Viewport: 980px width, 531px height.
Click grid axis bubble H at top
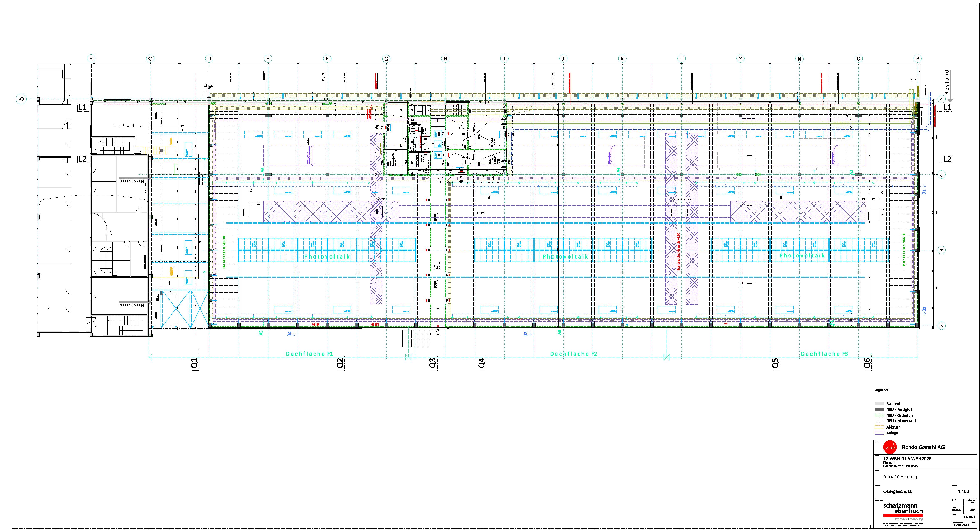tap(445, 58)
